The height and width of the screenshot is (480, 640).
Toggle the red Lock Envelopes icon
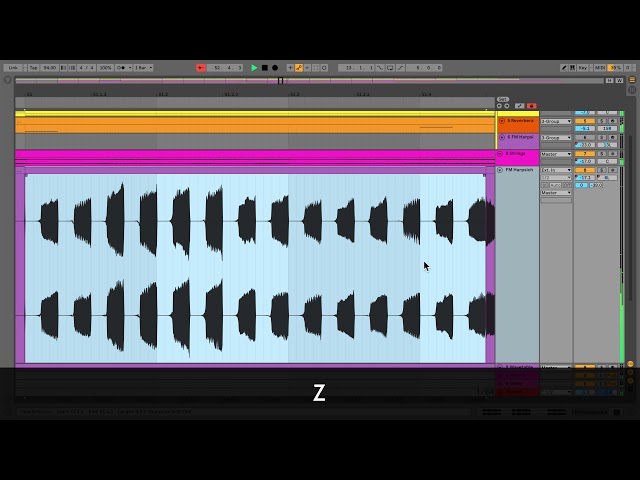click(x=531, y=106)
